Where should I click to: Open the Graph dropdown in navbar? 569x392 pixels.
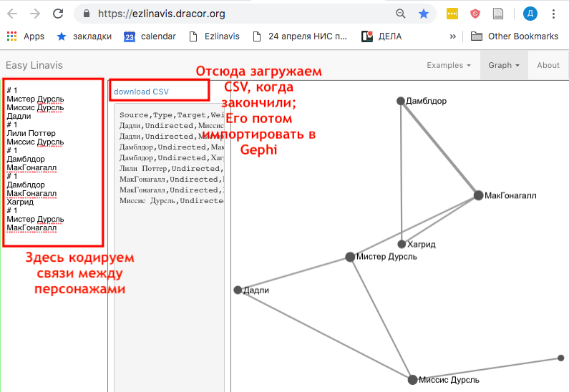pyautogui.click(x=504, y=65)
